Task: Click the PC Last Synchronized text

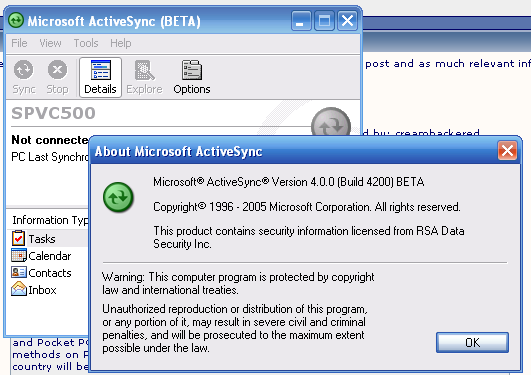Action: (x=50, y=157)
